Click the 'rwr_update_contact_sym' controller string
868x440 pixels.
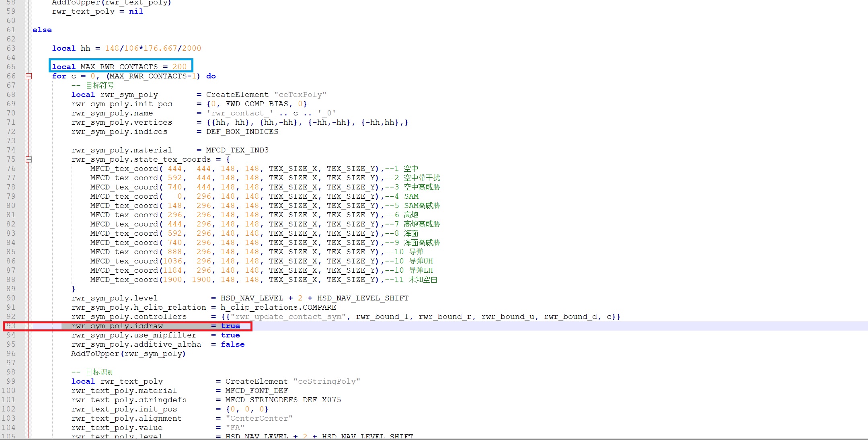coord(288,317)
